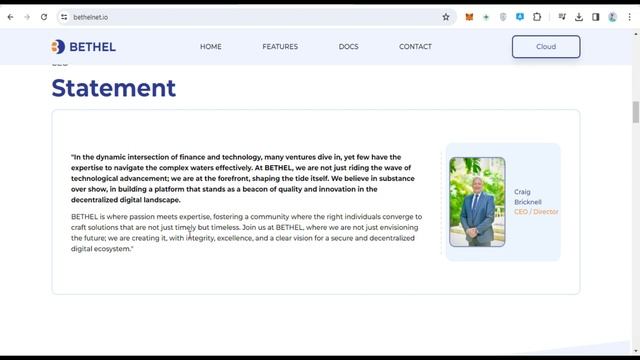View site information icon in address bar

[x=64, y=17]
